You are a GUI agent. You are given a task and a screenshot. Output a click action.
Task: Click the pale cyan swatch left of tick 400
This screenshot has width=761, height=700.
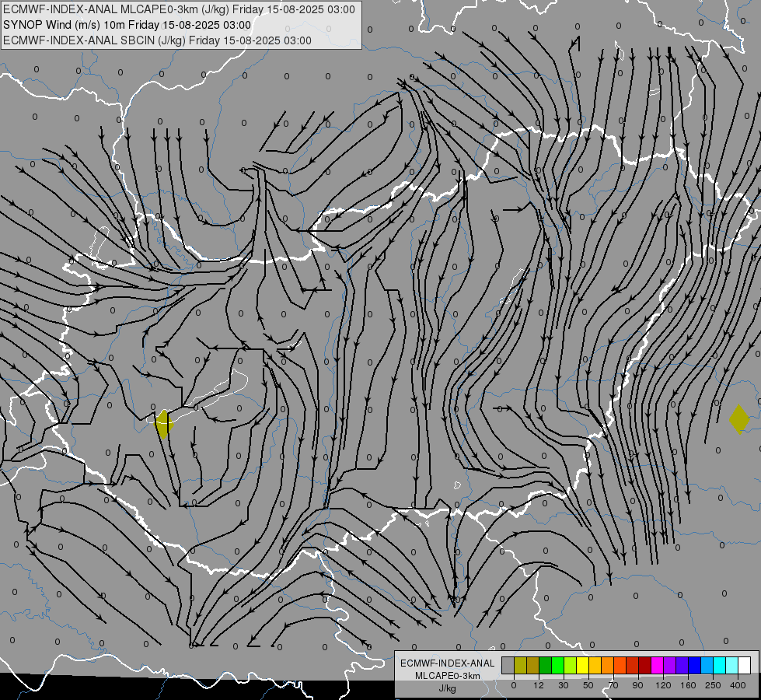(732, 665)
